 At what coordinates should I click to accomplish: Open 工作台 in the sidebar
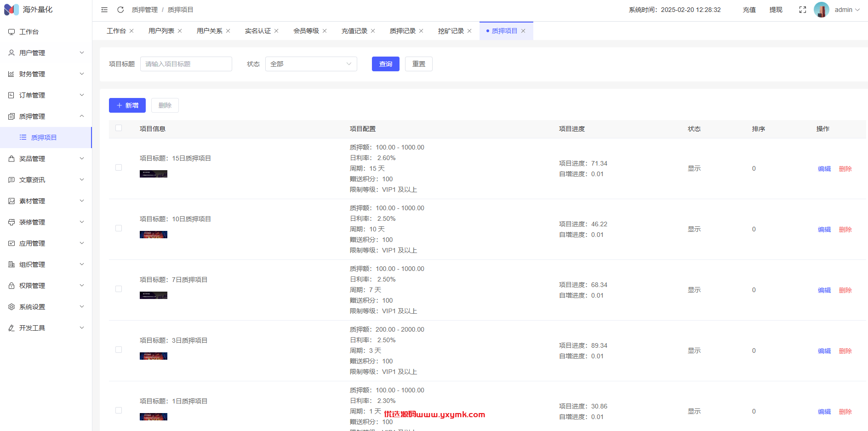tap(46, 32)
